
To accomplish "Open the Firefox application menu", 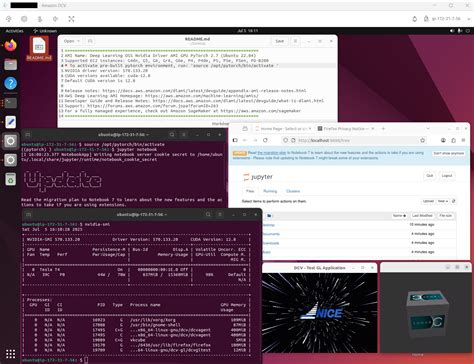I will [x=463, y=140].
